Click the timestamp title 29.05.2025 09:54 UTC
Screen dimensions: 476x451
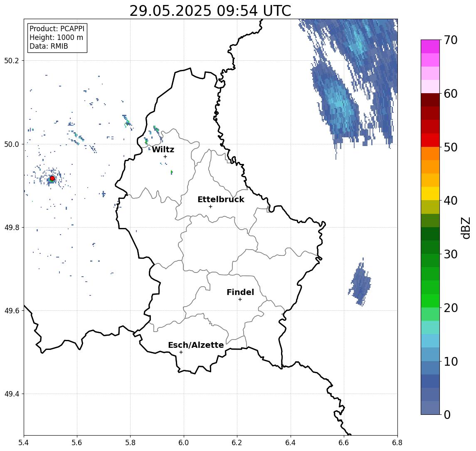point(210,11)
